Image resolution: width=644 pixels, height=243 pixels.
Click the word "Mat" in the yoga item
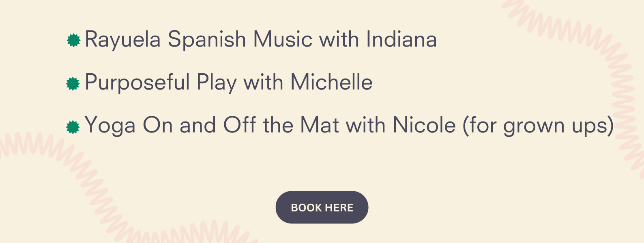tap(320, 125)
